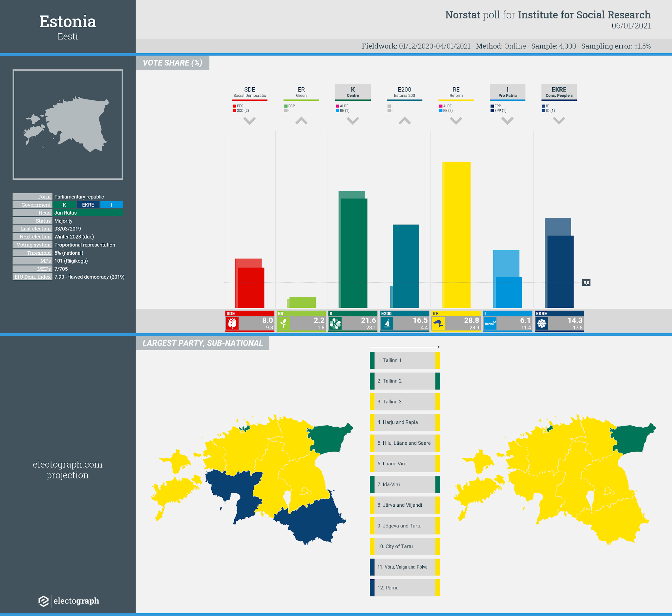672x616 pixels.
Task: Click the Reform party yellow bird logo
Action: coord(438,323)
